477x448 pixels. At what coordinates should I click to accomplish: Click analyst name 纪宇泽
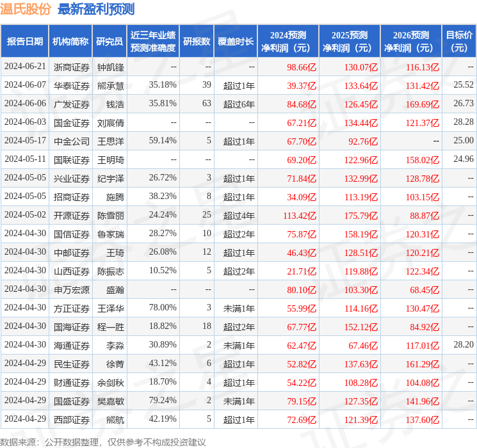tap(111, 178)
